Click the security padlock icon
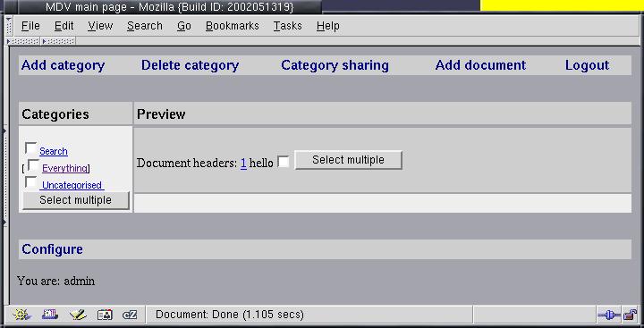This screenshot has width=644, height=328. (630, 315)
